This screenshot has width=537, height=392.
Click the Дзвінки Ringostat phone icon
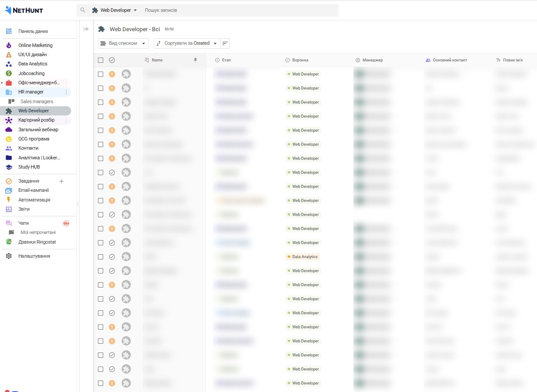(9, 242)
